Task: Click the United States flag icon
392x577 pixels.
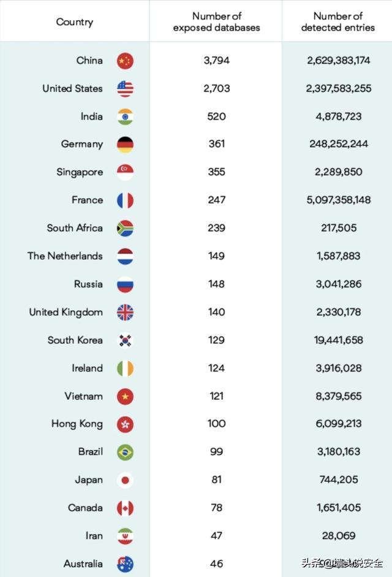Action: click(125, 89)
